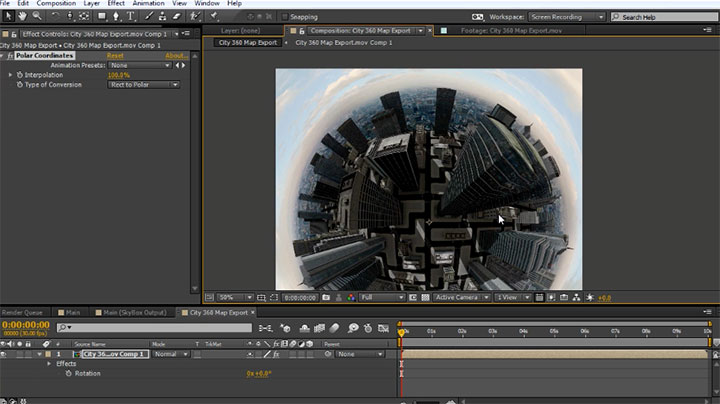Expand the Effects property group
This screenshot has width=720, height=404.
point(49,364)
